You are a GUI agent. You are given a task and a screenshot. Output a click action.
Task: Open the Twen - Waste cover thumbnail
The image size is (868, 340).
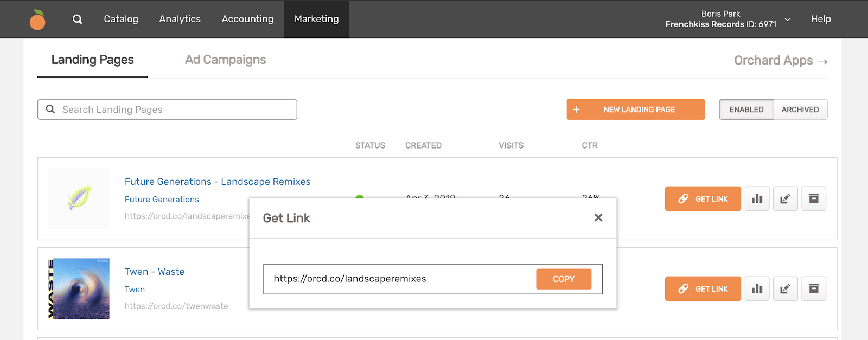pos(79,288)
